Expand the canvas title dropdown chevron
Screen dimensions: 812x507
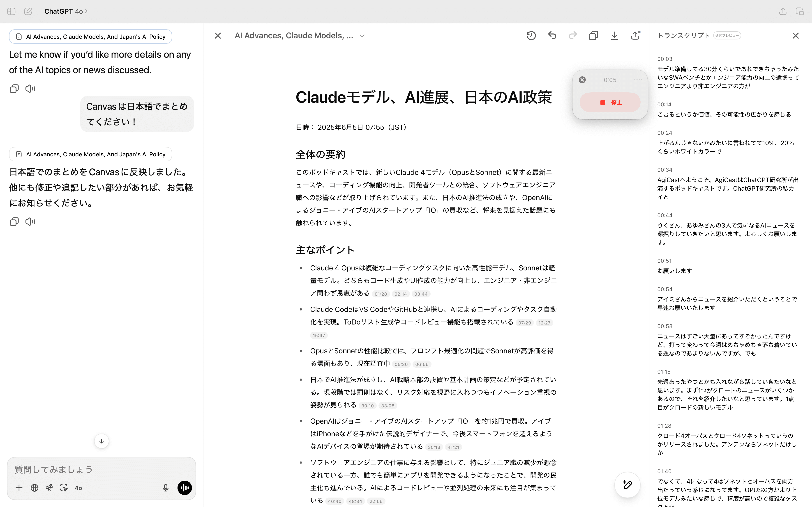[362, 36]
